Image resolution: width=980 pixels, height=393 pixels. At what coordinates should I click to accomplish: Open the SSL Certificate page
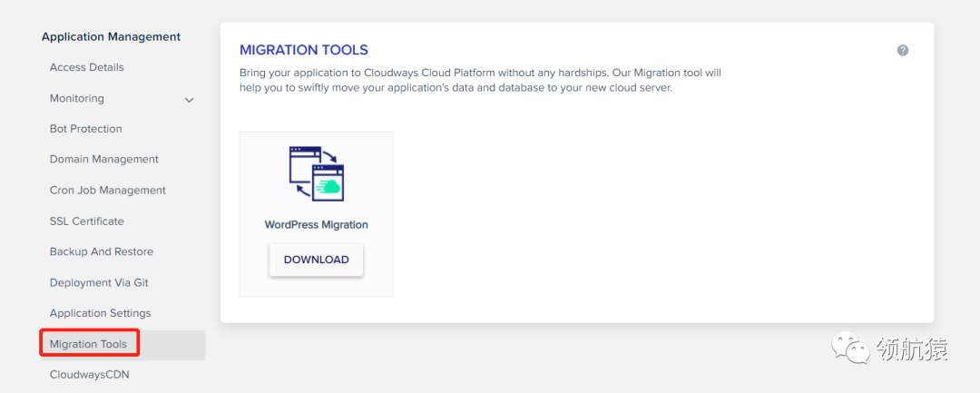pyautogui.click(x=86, y=221)
